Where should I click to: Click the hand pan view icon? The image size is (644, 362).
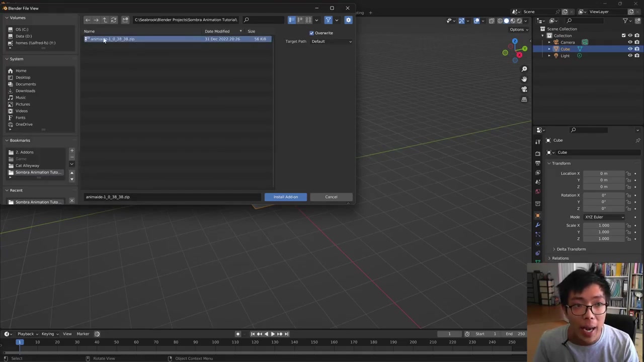tap(524, 79)
